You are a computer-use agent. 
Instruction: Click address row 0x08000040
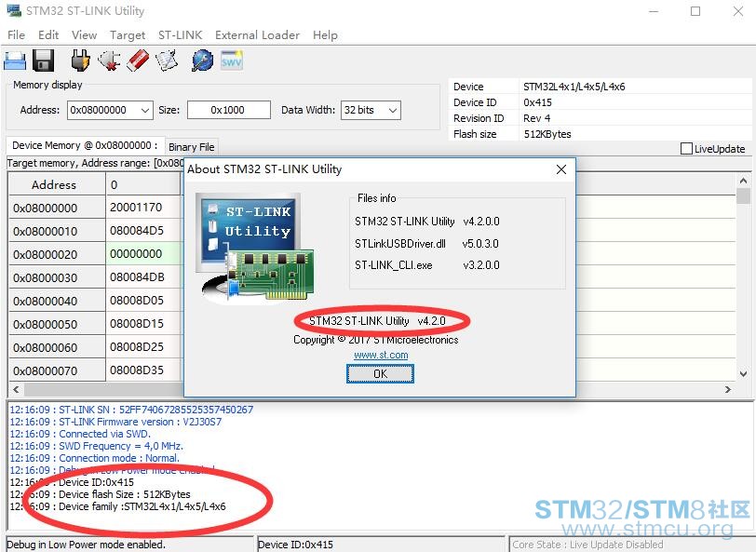click(57, 301)
